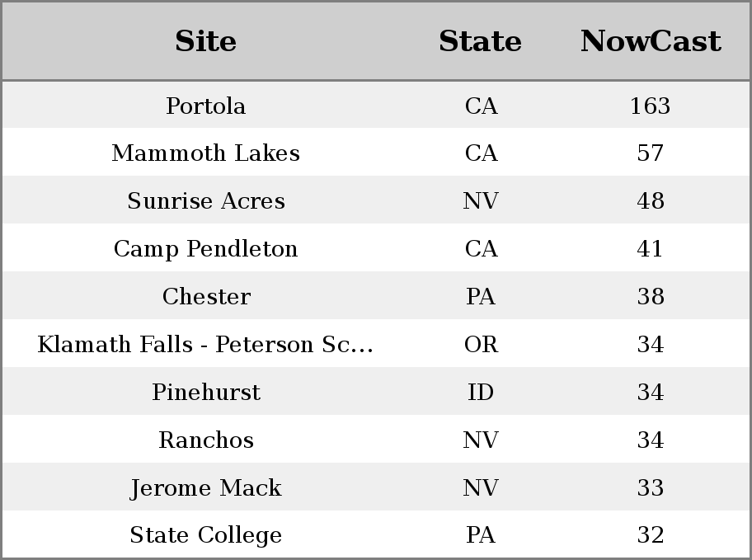
Task: Select the ID state cell
Action: click(481, 392)
